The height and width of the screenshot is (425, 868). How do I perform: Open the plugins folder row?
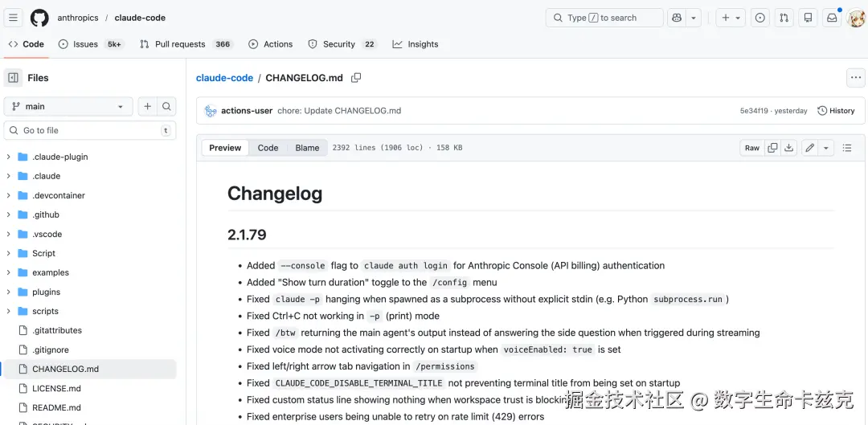[90, 292]
